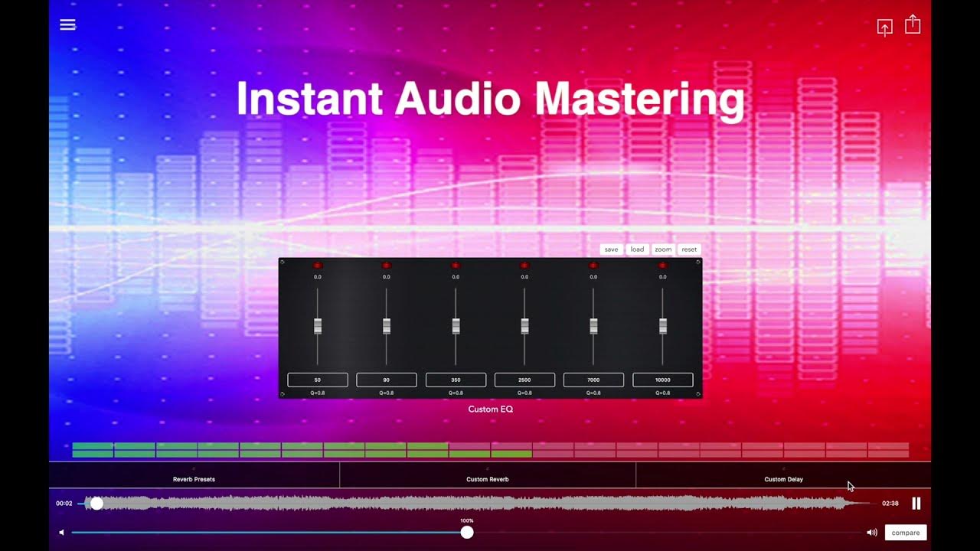Click the 7000 frequency field
This screenshot has height=551, width=980.
(593, 380)
